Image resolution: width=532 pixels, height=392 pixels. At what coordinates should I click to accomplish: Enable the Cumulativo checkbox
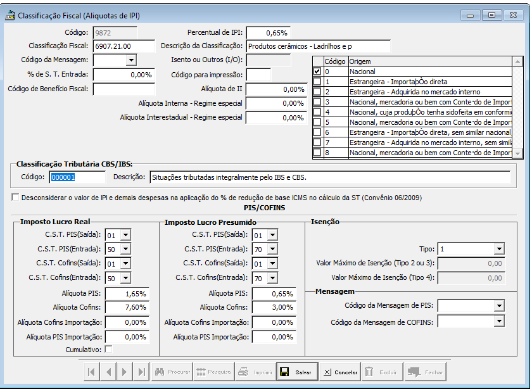click(108, 349)
